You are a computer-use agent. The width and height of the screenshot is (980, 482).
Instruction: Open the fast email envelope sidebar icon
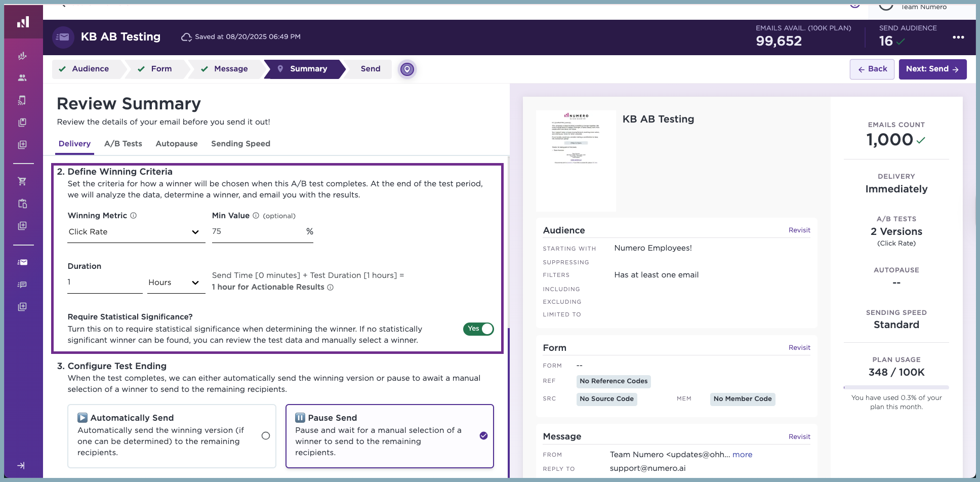pos(22,262)
